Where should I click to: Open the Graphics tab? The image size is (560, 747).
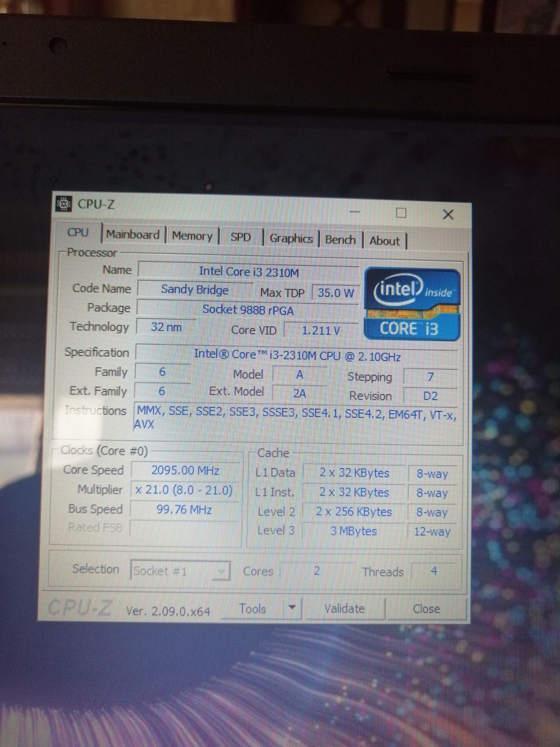pos(291,238)
